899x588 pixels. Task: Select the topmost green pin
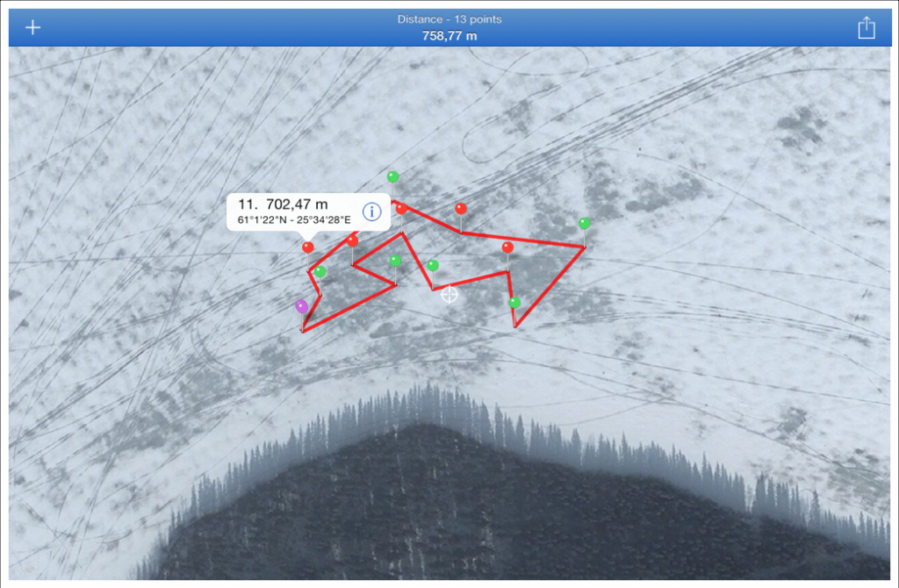392,176
